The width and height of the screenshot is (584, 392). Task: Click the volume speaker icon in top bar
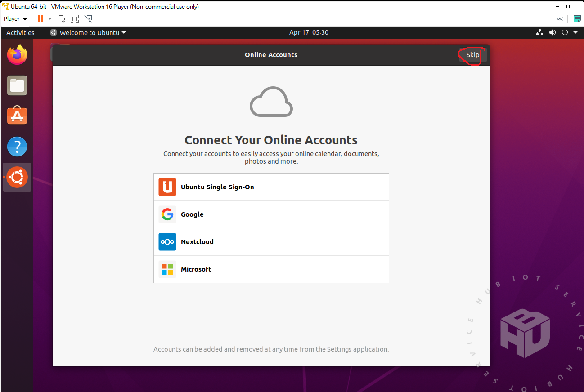pyautogui.click(x=553, y=32)
